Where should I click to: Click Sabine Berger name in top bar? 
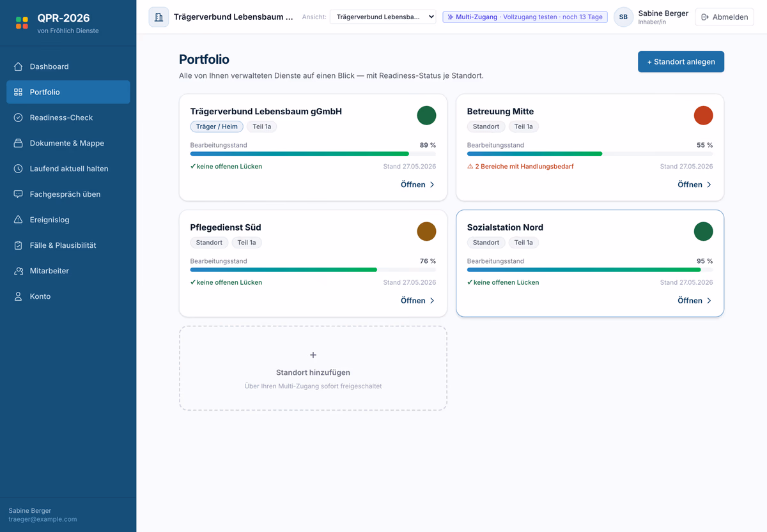click(x=663, y=13)
